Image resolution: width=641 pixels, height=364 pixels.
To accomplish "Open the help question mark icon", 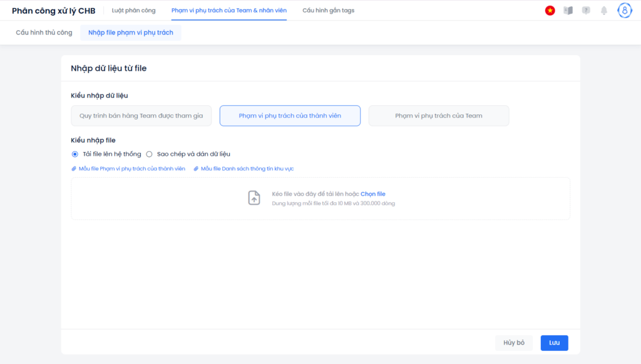I will (x=586, y=11).
